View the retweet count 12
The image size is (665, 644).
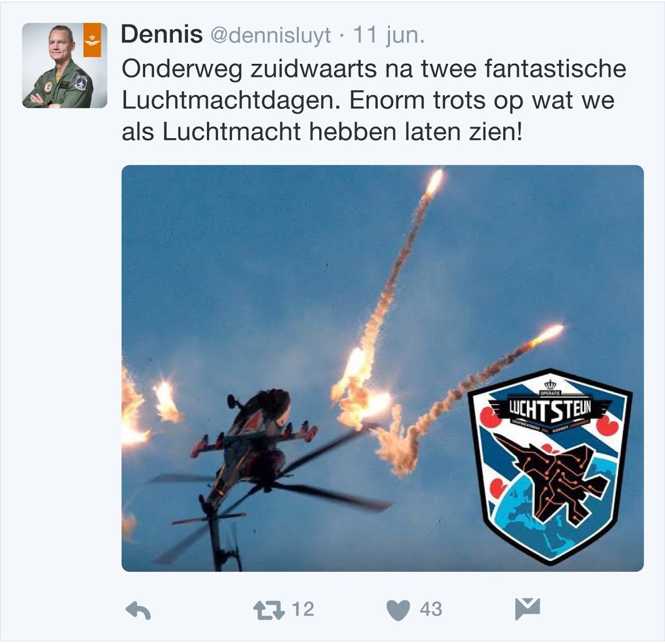tap(303, 609)
